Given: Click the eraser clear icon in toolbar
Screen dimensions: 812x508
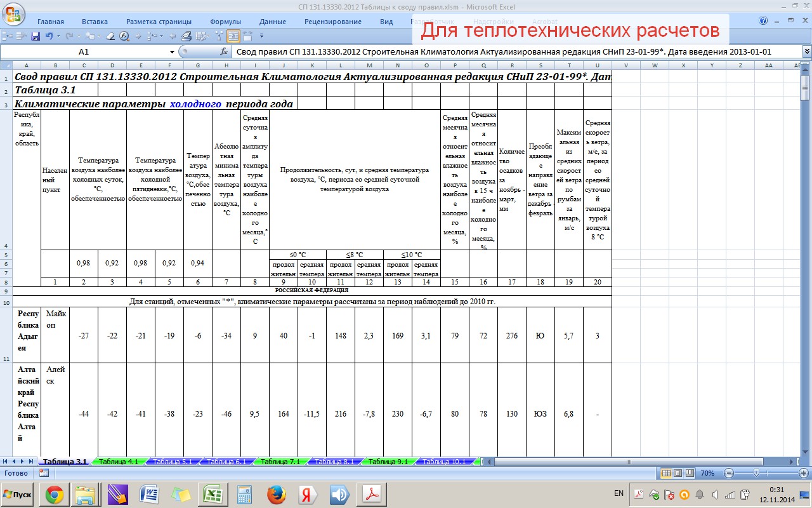Looking at the screenshot, I should (x=110, y=36).
